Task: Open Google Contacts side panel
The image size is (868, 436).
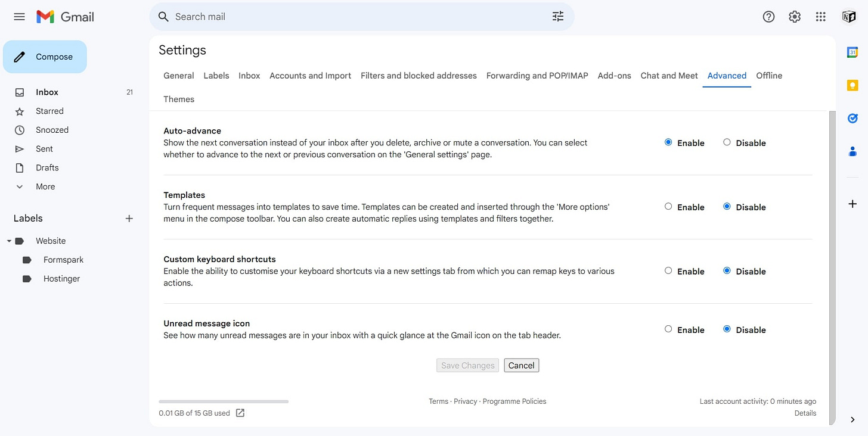Action: tap(852, 152)
